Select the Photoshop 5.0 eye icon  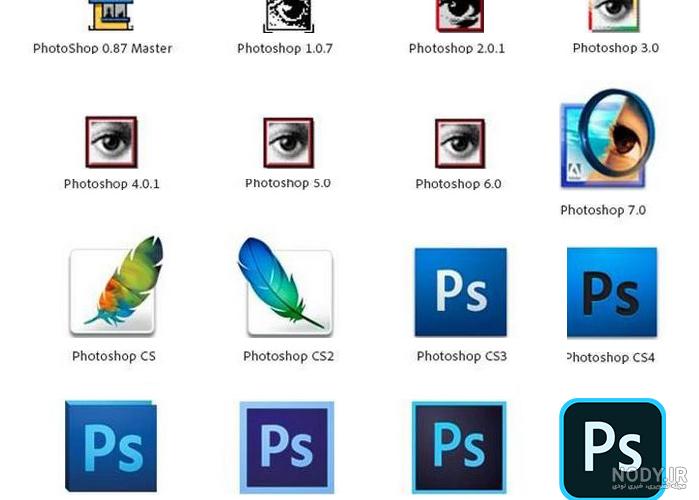(288, 143)
